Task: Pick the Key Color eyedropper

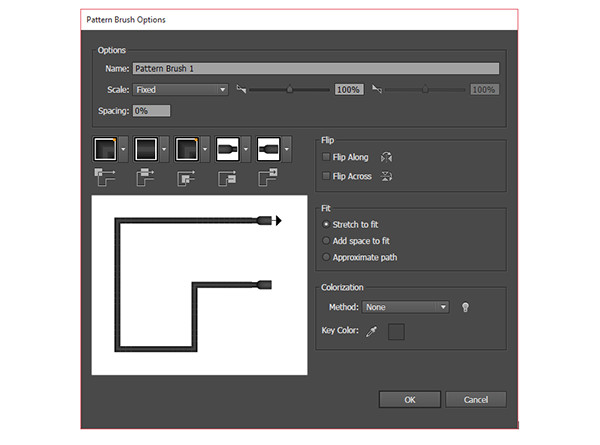Action: pyautogui.click(x=372, y=331)
